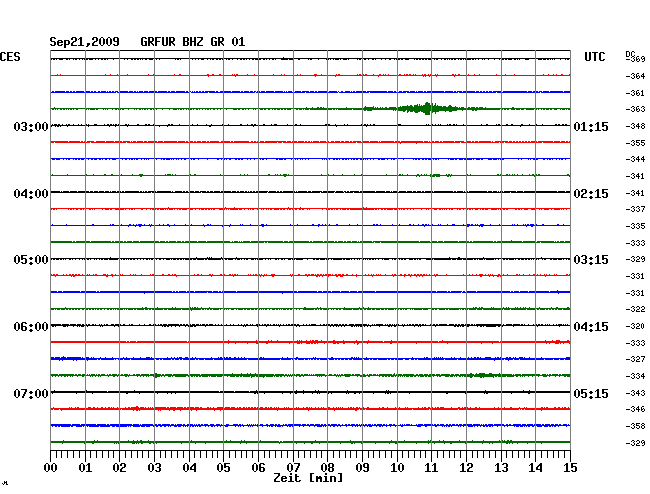Click the 05:15 UTC time label
This screenshot has width=650, height=494.
[591, 393]
